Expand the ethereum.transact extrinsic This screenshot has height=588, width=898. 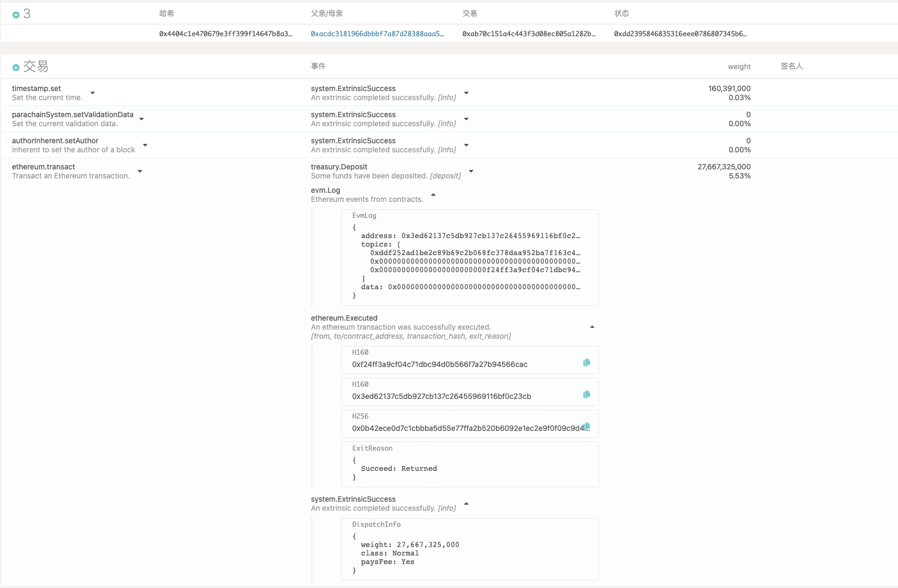(x=140, y=171)
